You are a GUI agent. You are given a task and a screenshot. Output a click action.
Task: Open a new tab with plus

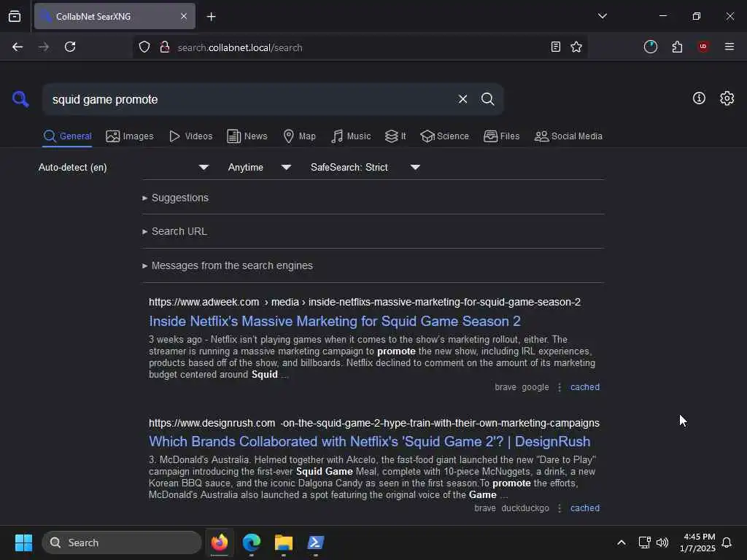tap(211, 17)
